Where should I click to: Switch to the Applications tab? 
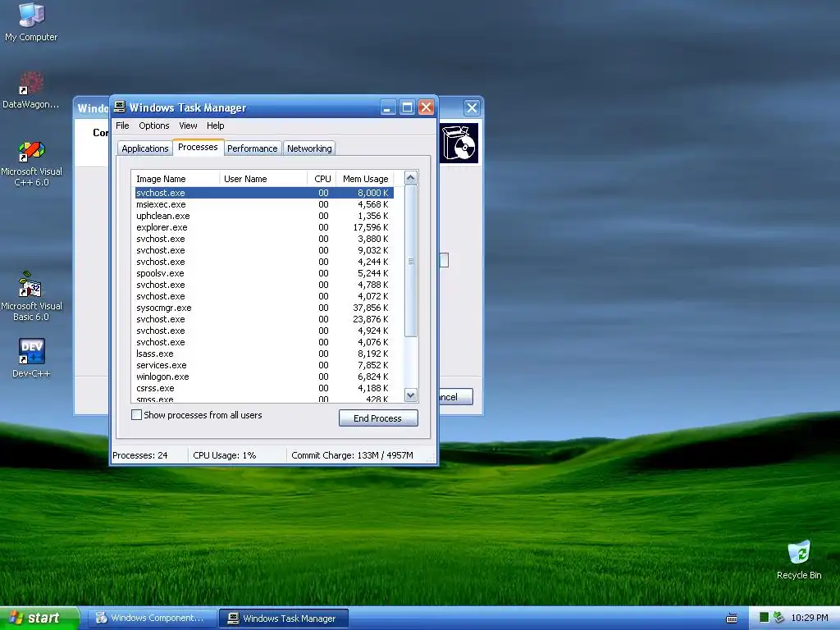(144, 148)
